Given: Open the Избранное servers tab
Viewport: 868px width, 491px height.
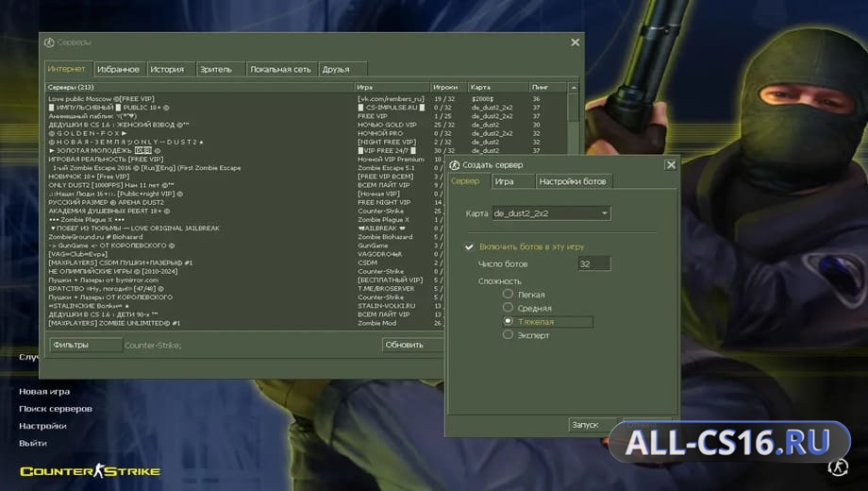Looking at the screenshot, I should [x=119, y=69].
